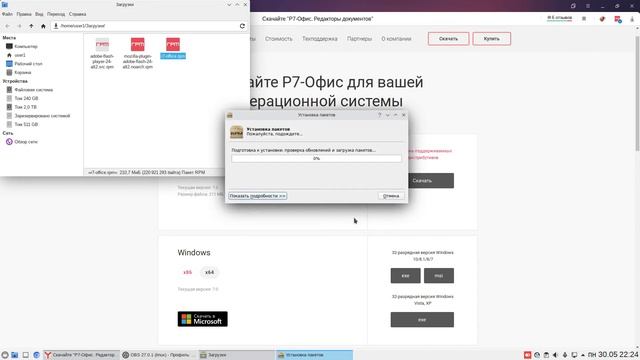Download the Windows exe installer for 10/8.1/8/7
The width and height of the screenshot is (640, 360).
(405, 276)
